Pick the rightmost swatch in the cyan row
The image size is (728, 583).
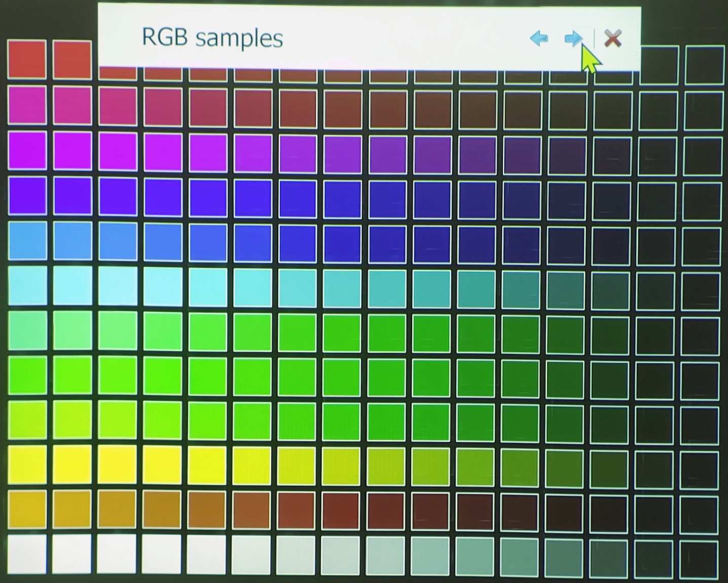(701, 291)
